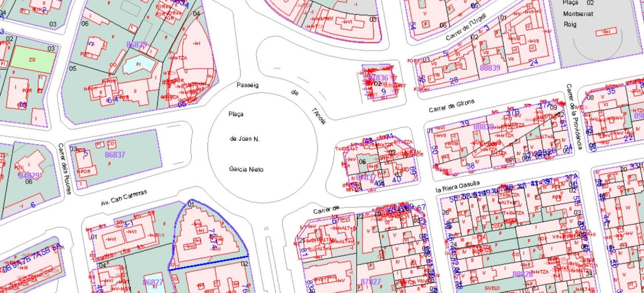This screenshot has height=293, width=644.
Task: Click the Carrer de Girona street label
Action: coord(451,106)
